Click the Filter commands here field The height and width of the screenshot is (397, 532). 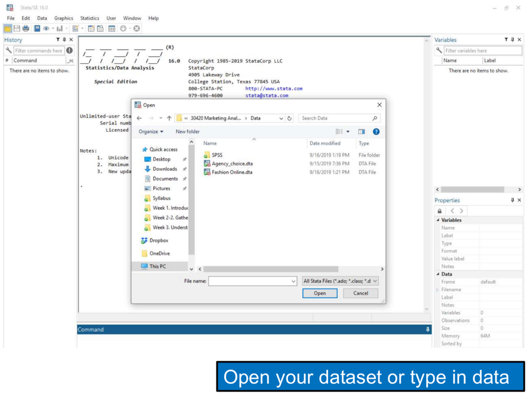point(38,51)
